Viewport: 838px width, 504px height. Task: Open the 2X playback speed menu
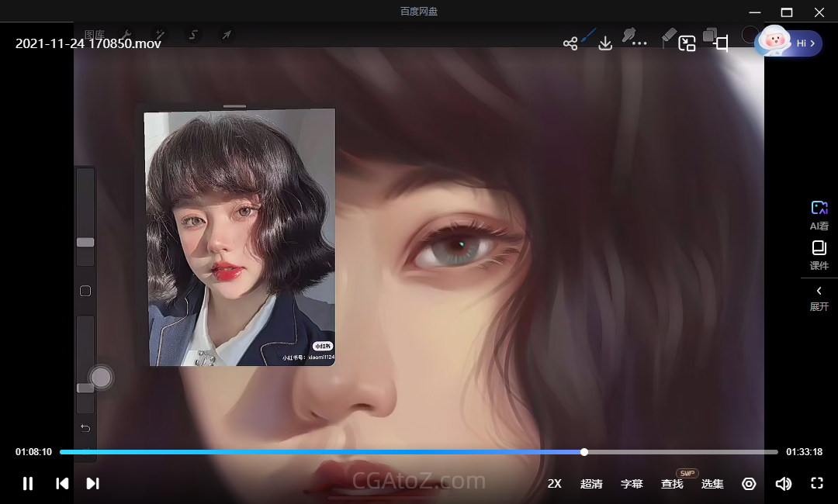[x=554, y=484]
